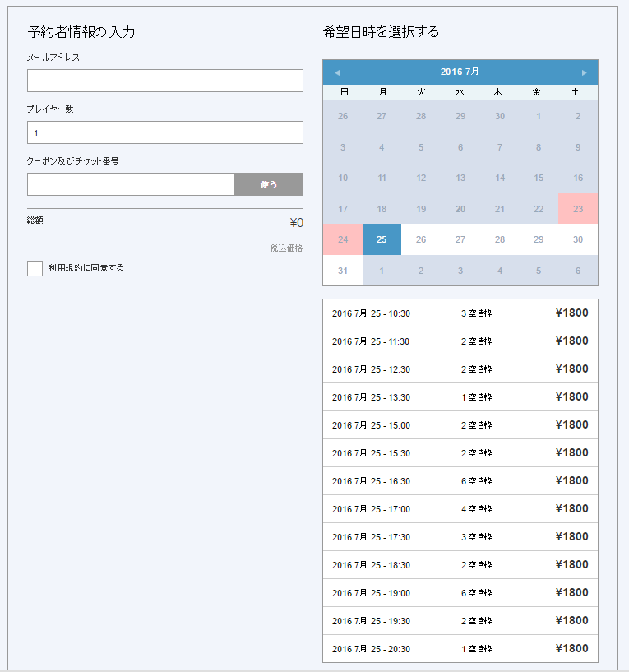Click the メールアドレス input field
This screenshot has width=629, height=672.
[165, 81]
